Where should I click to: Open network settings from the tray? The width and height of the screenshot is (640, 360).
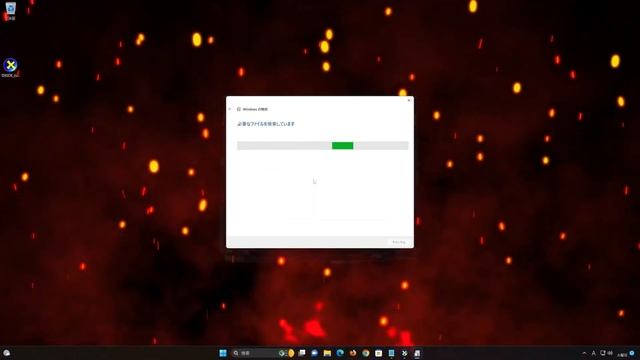(x=603, y=353)
